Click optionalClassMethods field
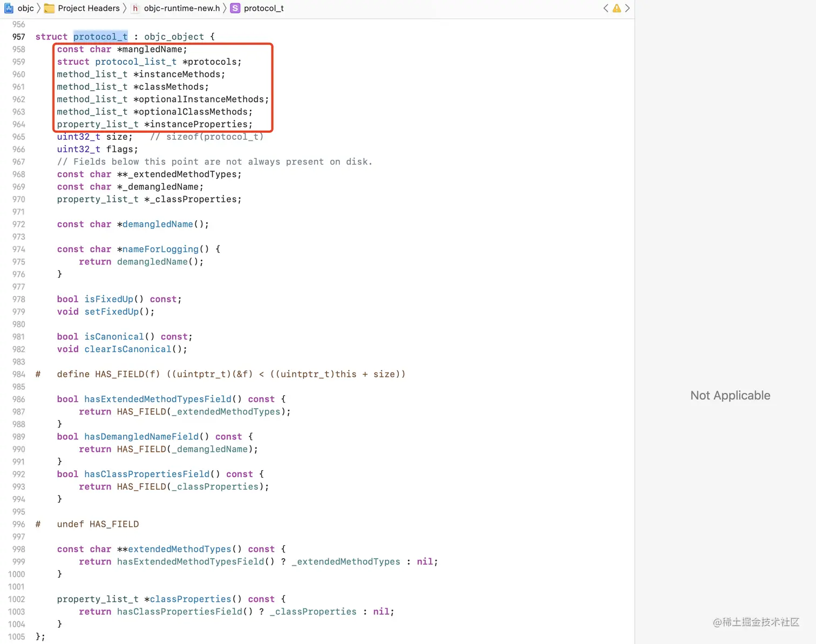 (193, 112)
